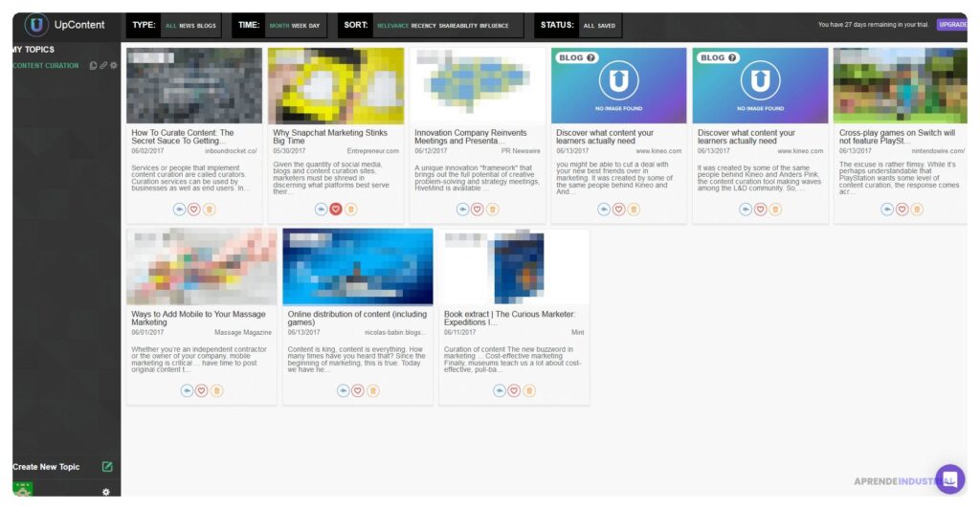Set time range to DAY
Viewport: 980px width, 509px height.
(314, 26)
